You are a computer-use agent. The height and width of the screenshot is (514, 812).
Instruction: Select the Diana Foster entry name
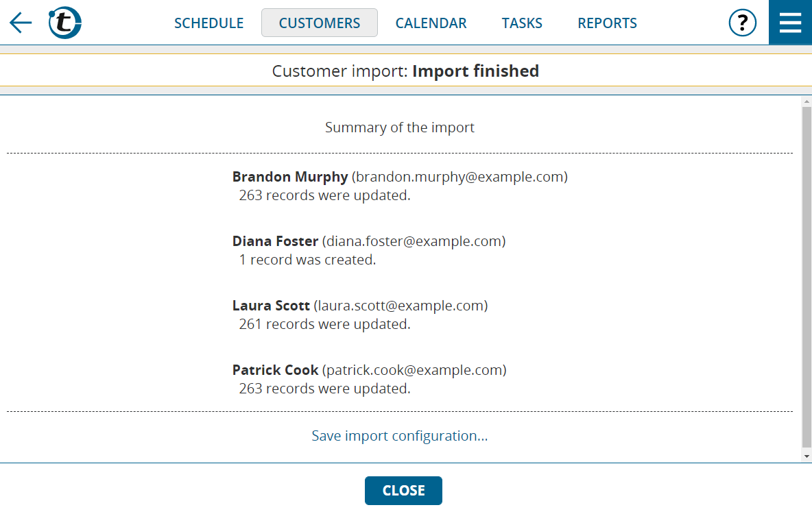point(275,241)
